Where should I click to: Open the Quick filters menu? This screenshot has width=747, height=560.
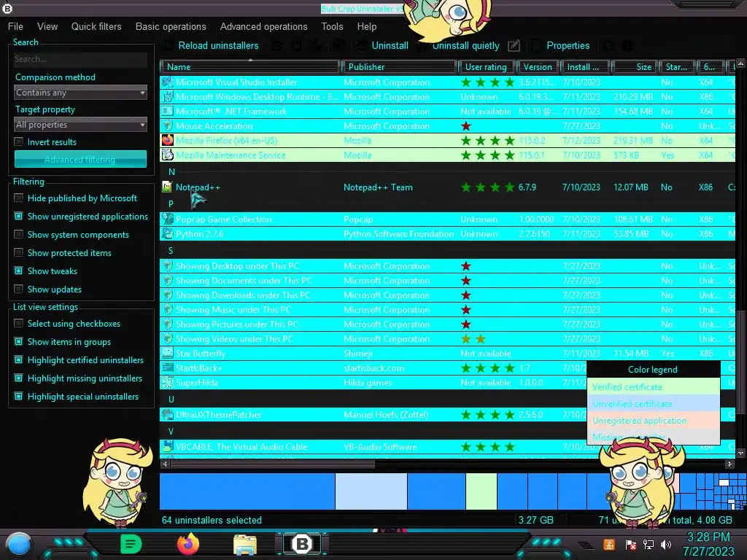tap(96, 27)
